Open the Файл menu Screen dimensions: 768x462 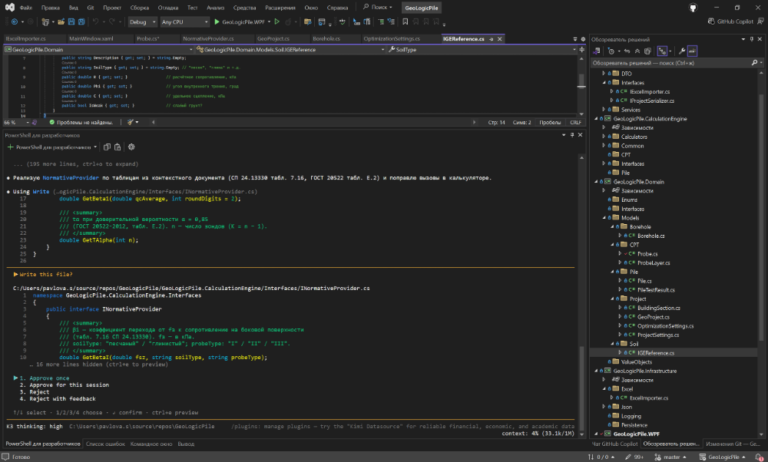click(26, 8)
